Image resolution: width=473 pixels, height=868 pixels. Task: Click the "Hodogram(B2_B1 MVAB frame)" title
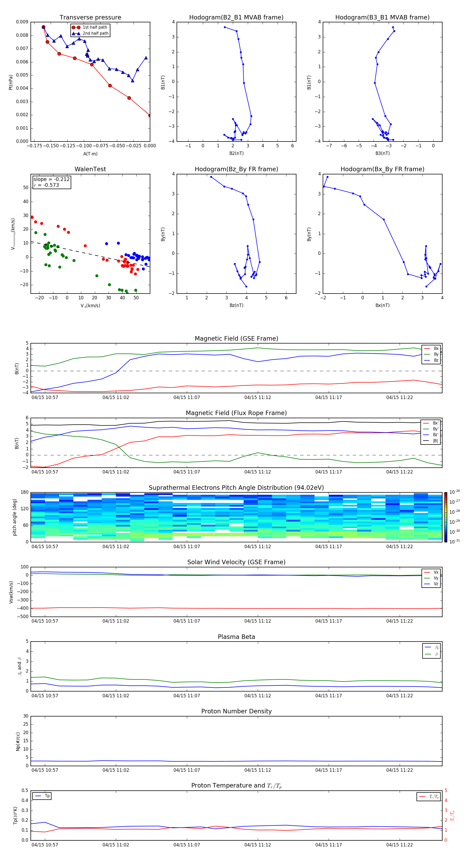coord(236,18)
